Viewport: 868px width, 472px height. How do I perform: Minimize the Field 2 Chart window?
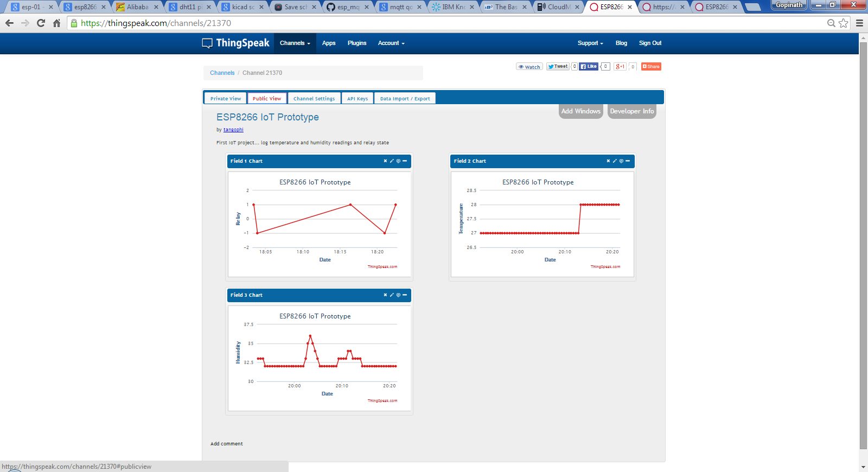[x=628, y=161]
